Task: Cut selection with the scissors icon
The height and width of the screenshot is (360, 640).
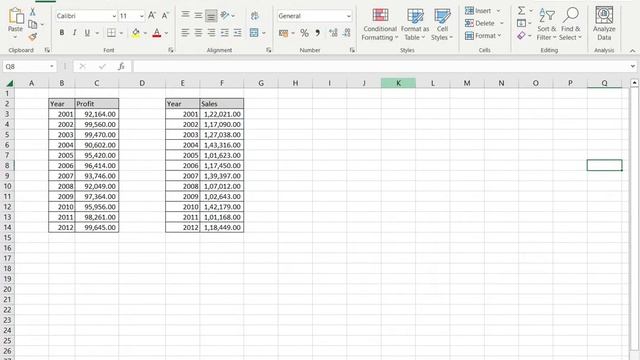Action: coord(33,12)
